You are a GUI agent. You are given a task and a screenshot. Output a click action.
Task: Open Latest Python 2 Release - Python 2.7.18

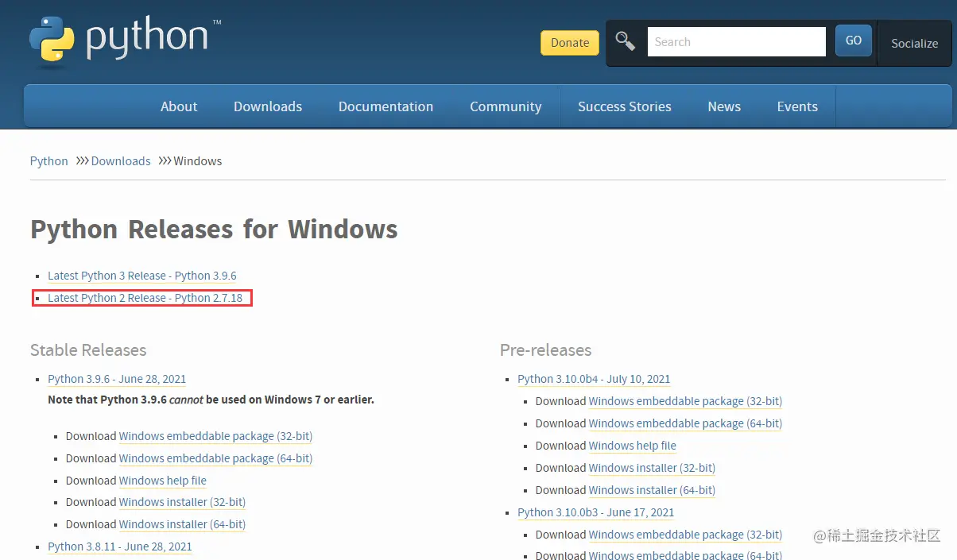[x=145, y=298]
